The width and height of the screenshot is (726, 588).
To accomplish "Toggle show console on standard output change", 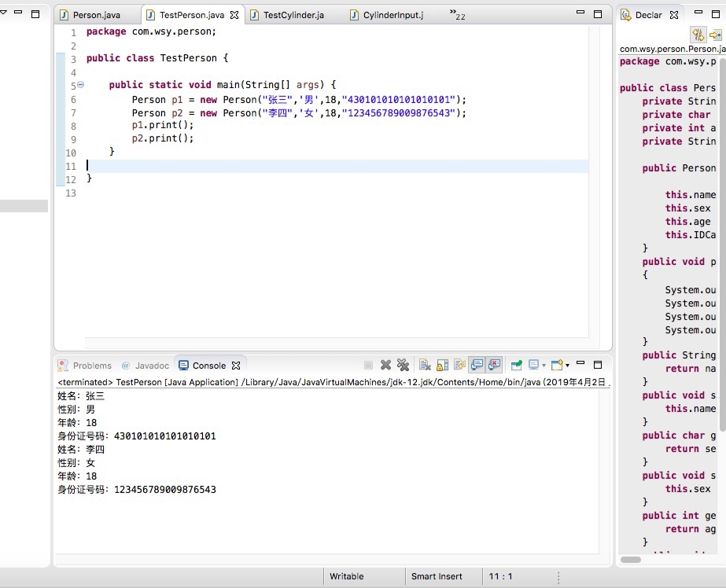I will 477,365.
